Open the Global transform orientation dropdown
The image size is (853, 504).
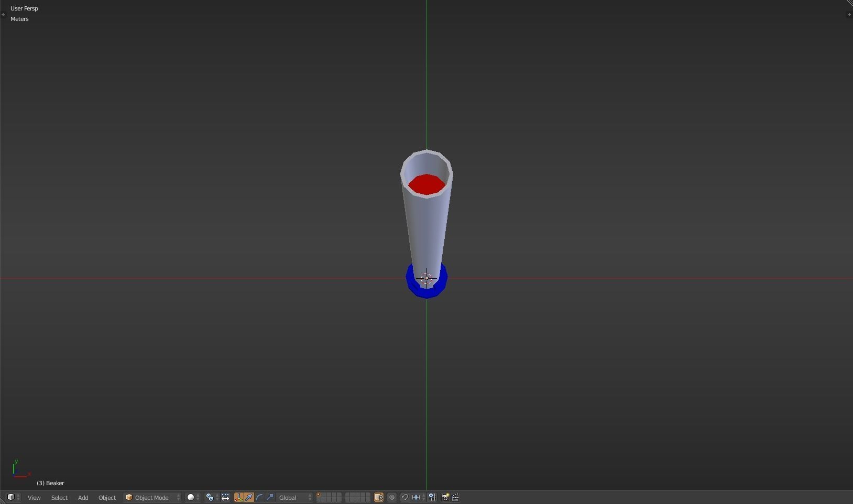295,497
